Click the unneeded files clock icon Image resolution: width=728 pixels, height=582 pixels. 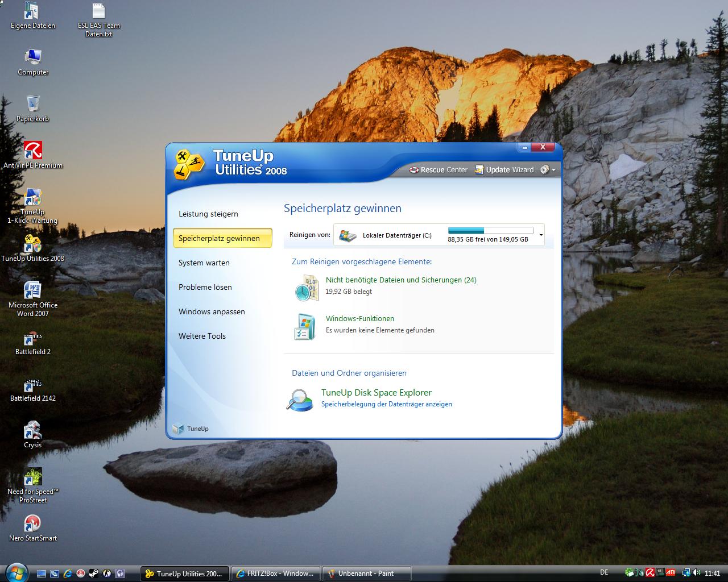pos(307,287)
